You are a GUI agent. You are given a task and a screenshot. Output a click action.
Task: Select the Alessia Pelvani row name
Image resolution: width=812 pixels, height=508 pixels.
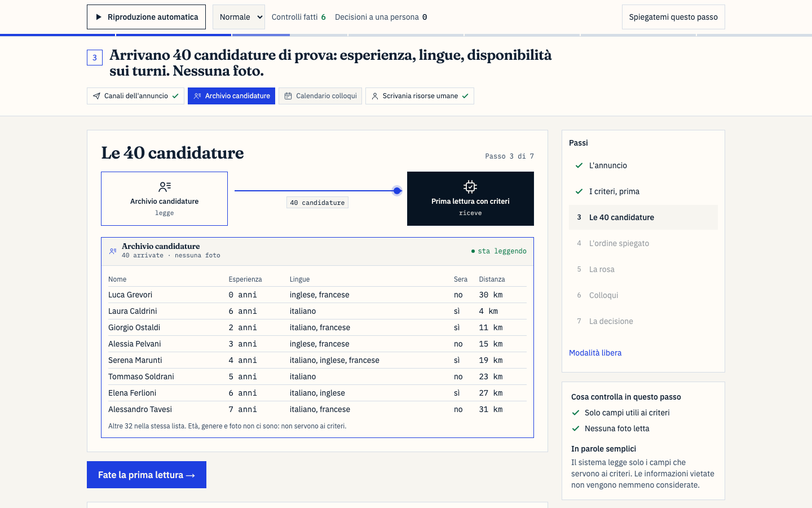pyautogui.click(x=134, y=344)
